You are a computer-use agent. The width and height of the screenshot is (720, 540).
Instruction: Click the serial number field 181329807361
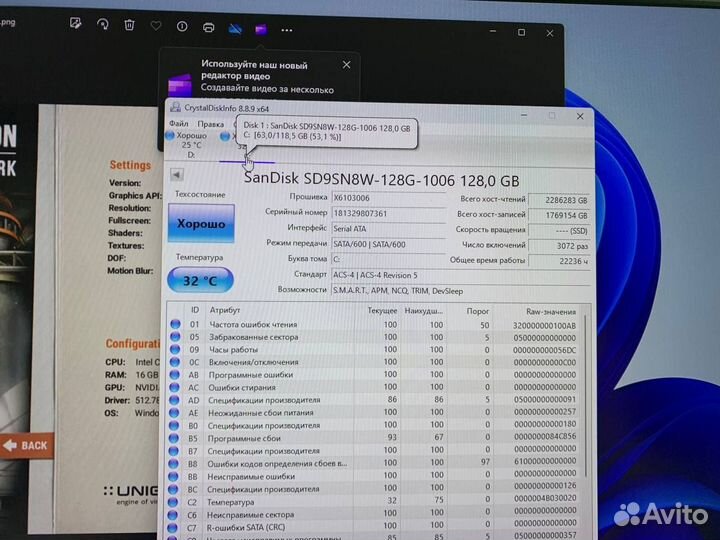click(388, 214)
